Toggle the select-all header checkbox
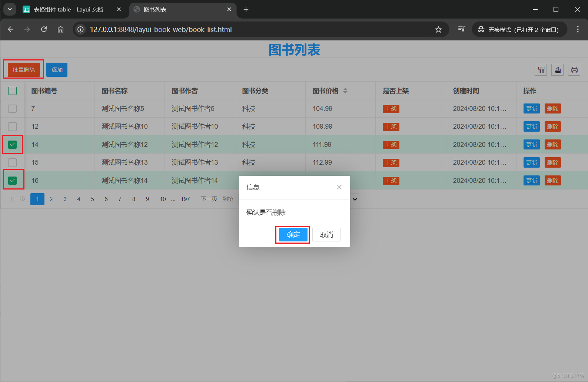Image resolution: width=588 pixels, height=382 pixels. coord(12,91)
